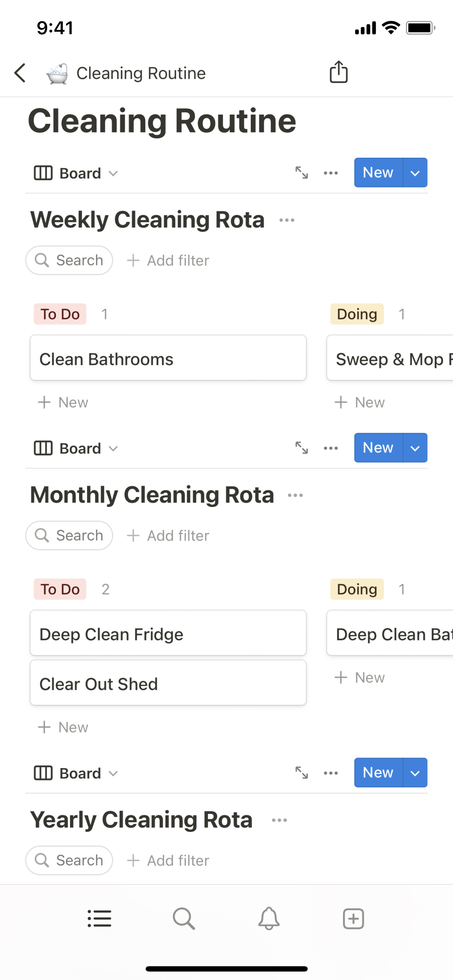Expand the Weekly Cleaning Rota board fullscreen
The width and height of the screenshot is (453, 980).
[x=302, y=173]
